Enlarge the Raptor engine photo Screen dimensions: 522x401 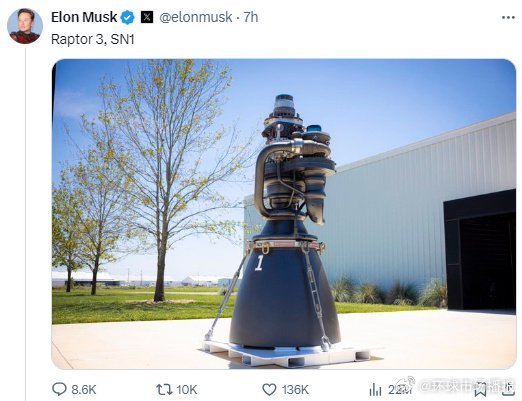[x=284, y=214]
